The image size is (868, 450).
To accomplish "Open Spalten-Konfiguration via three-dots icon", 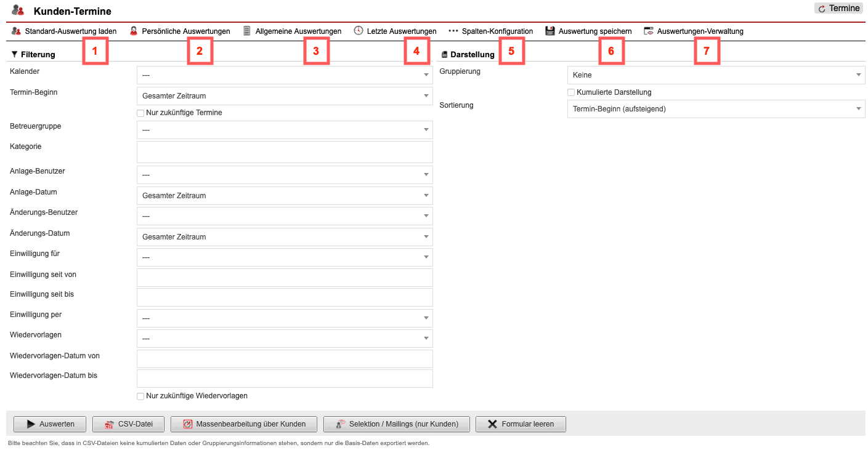I will 453,31.
